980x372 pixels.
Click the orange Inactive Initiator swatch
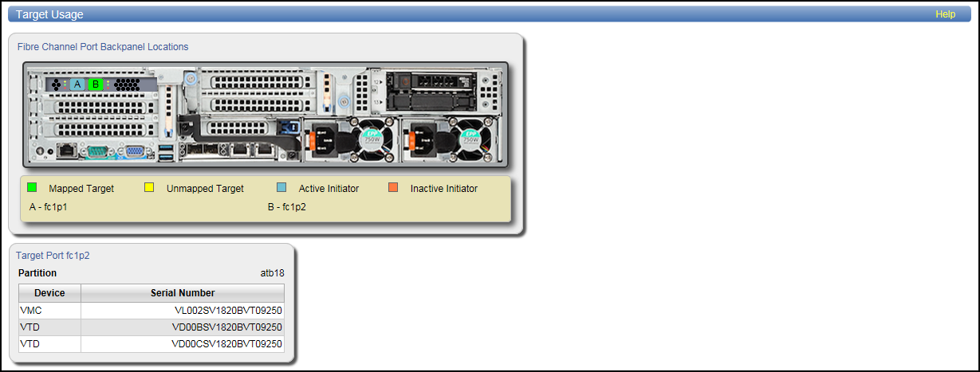click(393, 188)
